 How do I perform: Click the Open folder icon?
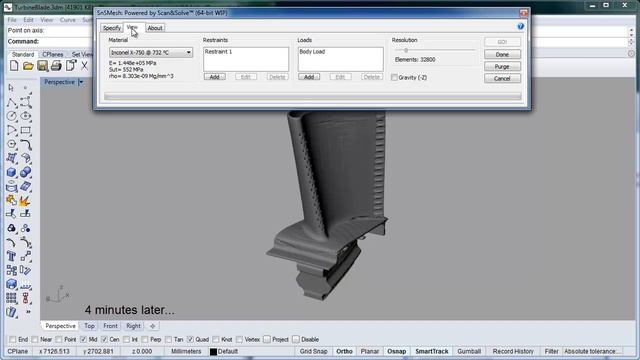[28, 65]
